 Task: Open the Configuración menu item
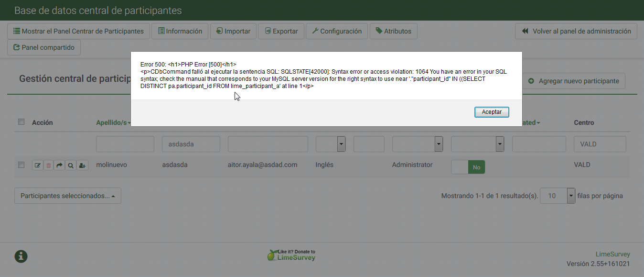[337, 31]
